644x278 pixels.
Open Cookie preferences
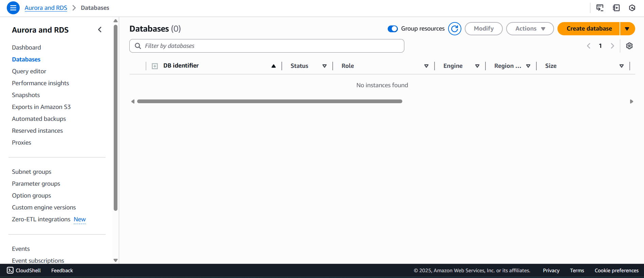pyautogui.click(x=617, y=271)
